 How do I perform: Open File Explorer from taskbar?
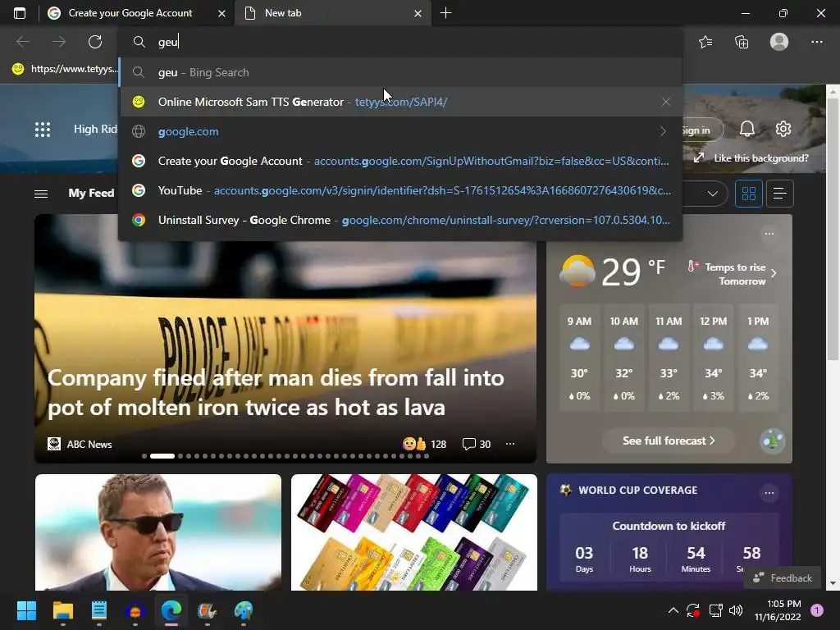point(62,610)
